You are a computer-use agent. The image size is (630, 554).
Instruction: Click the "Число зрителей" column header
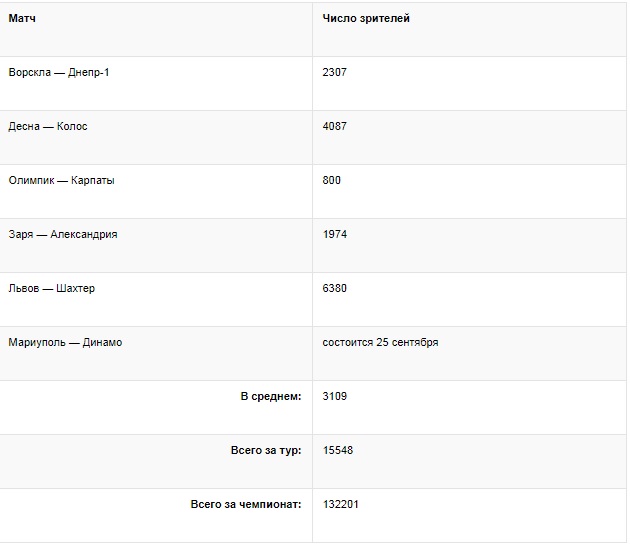[x=366, y=19]
